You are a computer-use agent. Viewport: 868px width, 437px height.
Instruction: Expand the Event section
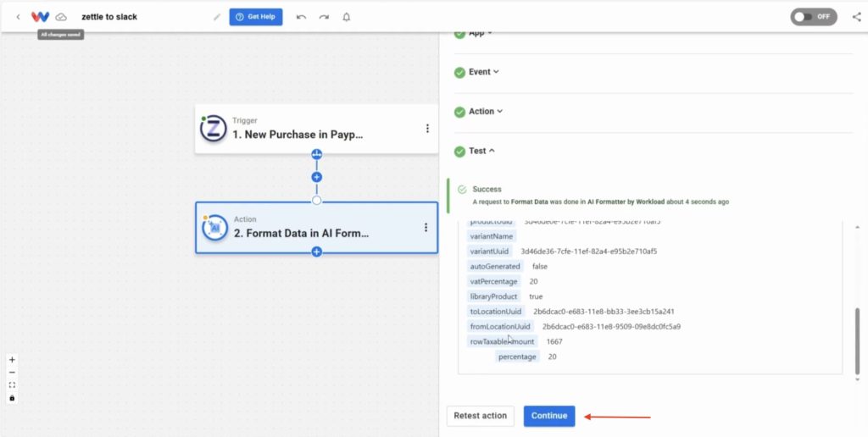(x=484, y=72)
